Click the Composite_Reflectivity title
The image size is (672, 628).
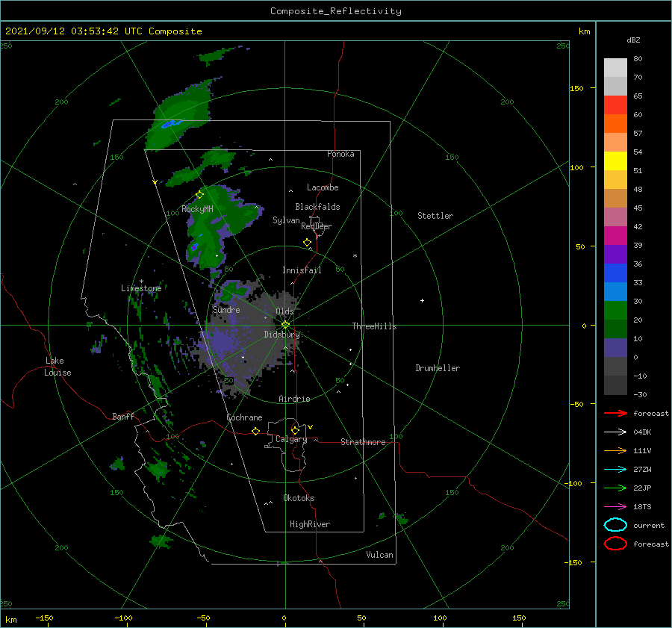point(336,11)
